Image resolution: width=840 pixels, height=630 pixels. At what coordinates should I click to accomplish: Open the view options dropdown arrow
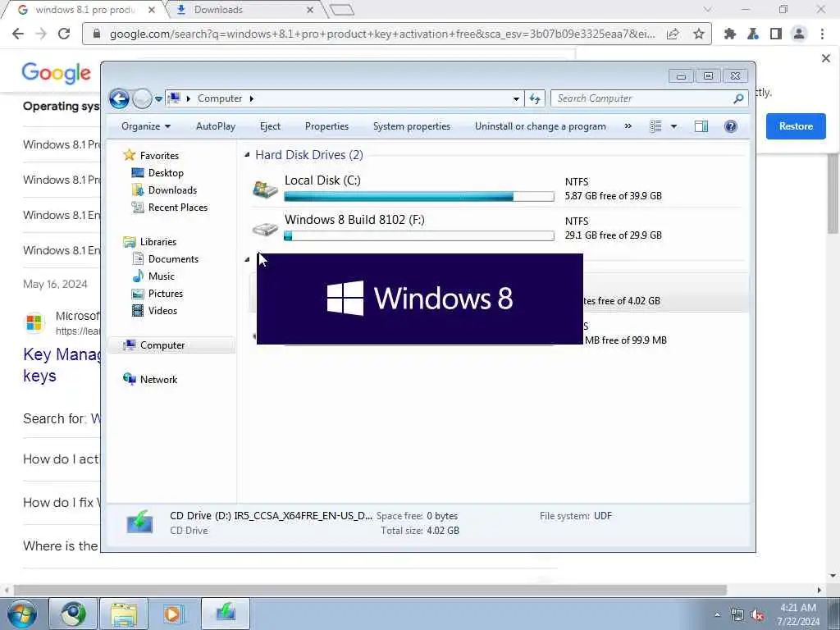coord(673,127)
